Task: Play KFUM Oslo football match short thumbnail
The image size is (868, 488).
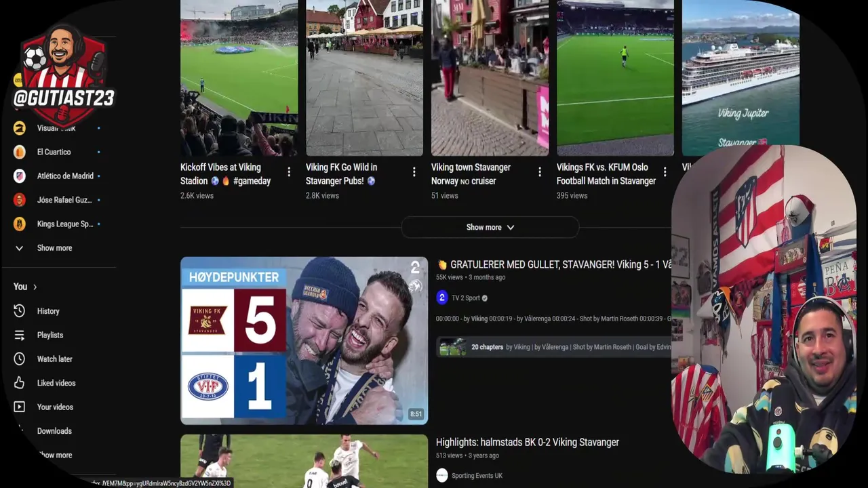Action: pos(615,78)
